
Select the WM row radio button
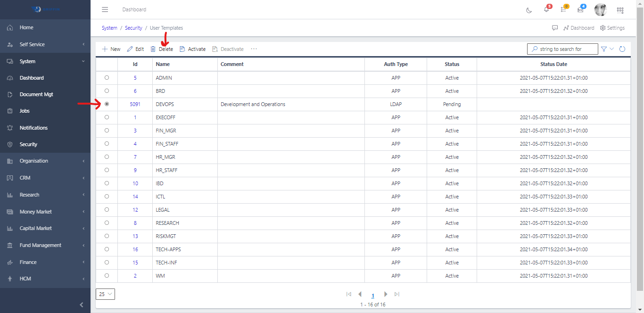pyautogui.click(x=107, y=275)
